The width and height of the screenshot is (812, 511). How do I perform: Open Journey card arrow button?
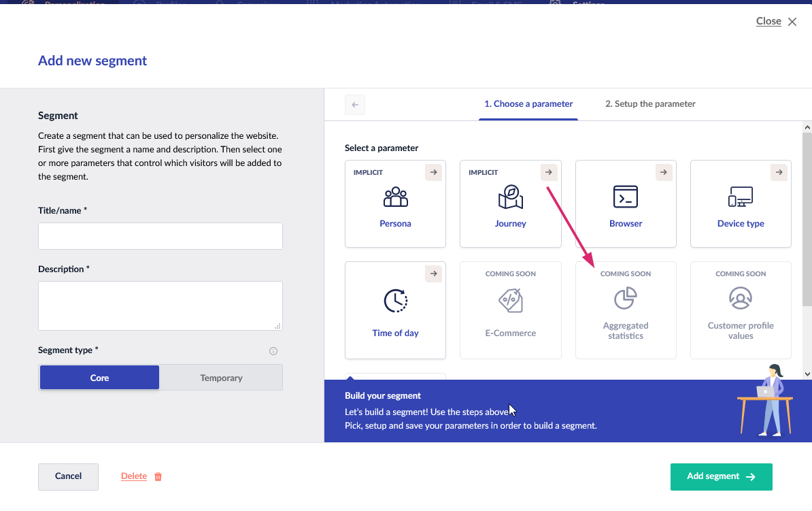click(x=548, y=172)
